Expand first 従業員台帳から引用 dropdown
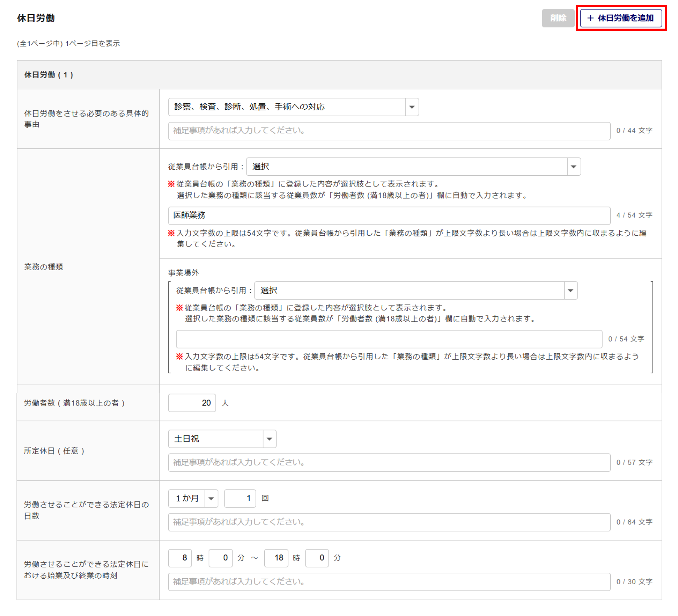678x616 pixels. click(413, 167)
